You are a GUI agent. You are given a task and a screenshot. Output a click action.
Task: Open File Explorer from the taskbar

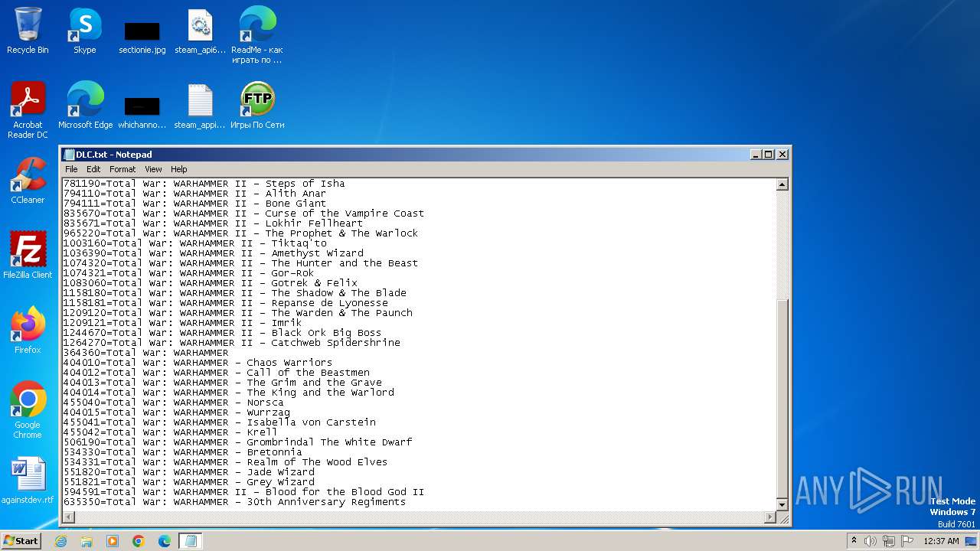click(87, 541)
